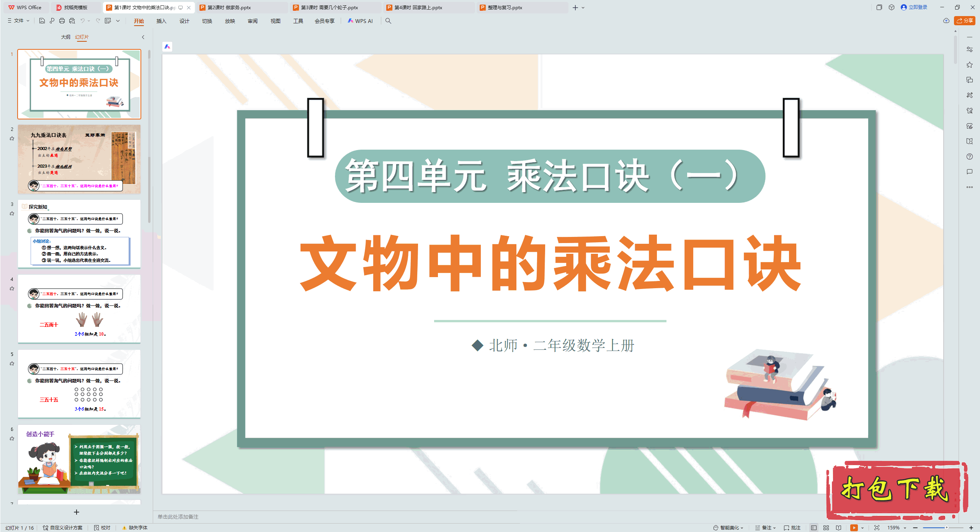Expand the 文件 menu dropdown
Screen dimensions: 980x532
click(19, 21)
